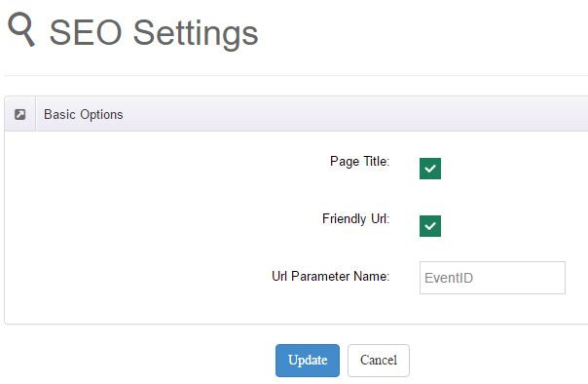Click into the Url Parameter Name field
Image resolution: width=588 pixels, height=384 pixels.
(493, 278)
